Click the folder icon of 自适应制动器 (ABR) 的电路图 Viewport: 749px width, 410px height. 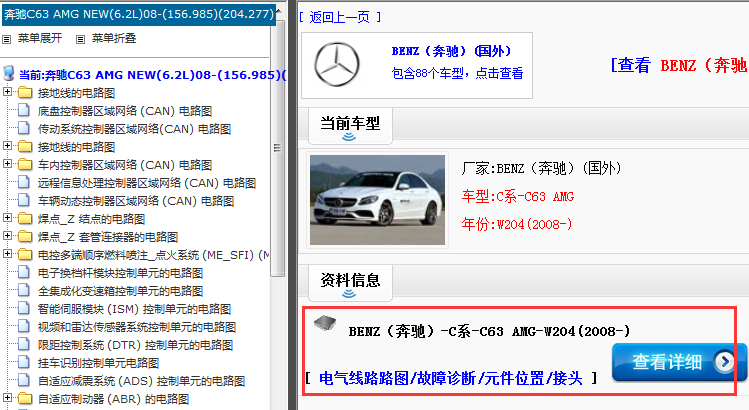tap(25, 399)
